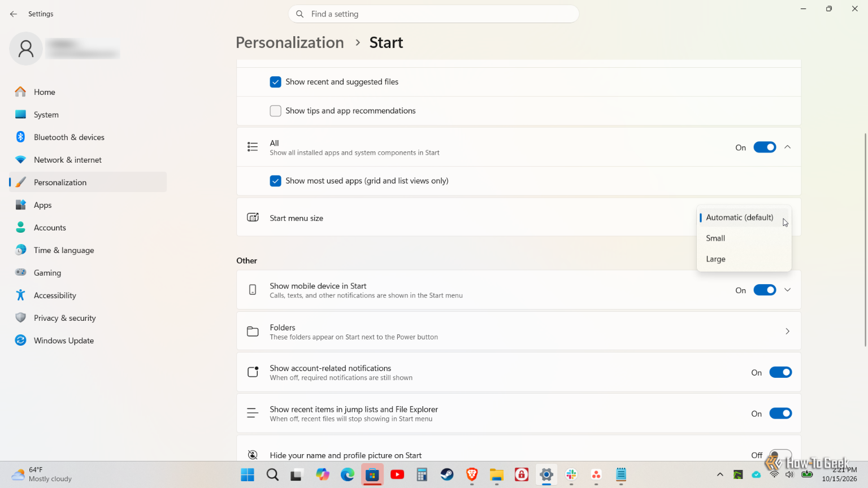The image size is (868, 488).
Task: Collapse the All section chevron
Action: click(787, 147)
